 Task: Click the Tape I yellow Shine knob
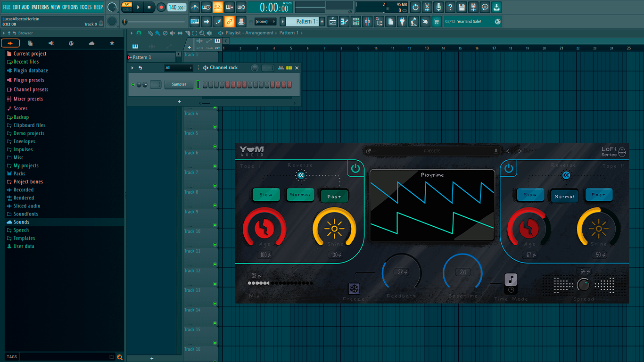[x=334, y=229]
